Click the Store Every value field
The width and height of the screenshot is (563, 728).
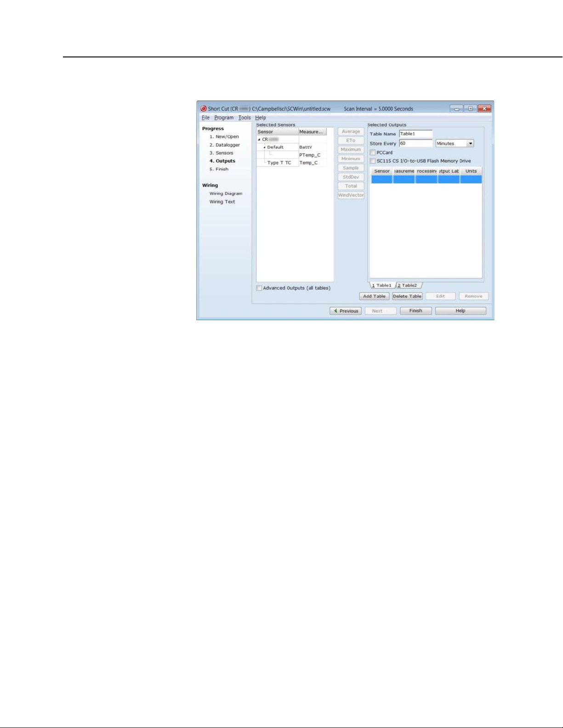pyautogui.click(x=415, y=143)
